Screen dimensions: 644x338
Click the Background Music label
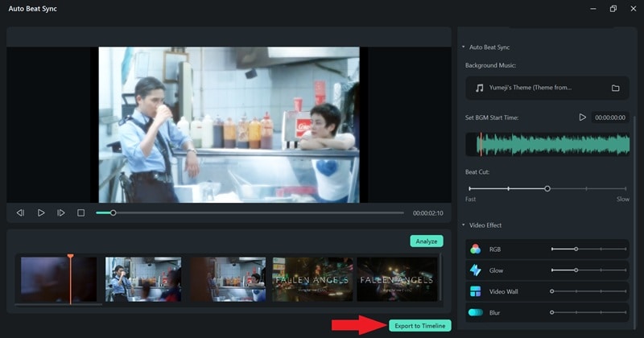[490, 65]
